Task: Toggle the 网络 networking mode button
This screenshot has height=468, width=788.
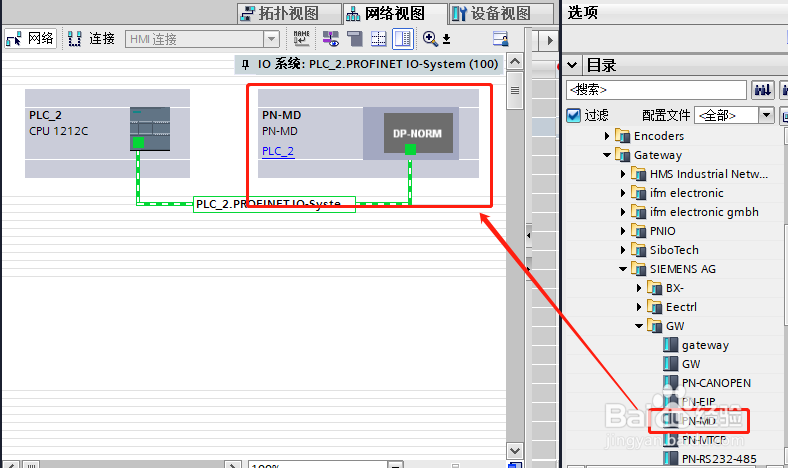Action: (30, 39)
